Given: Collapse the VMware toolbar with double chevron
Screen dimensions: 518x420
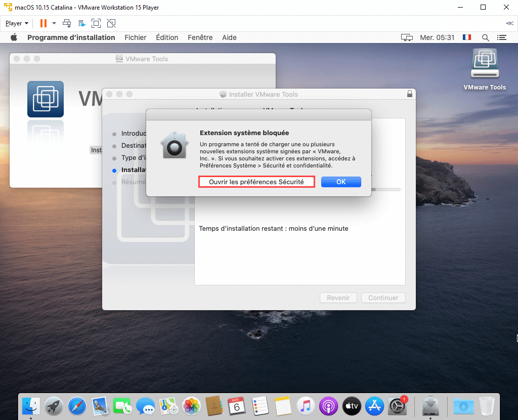Looking at the screenshot, I should [x=509, y=23].
